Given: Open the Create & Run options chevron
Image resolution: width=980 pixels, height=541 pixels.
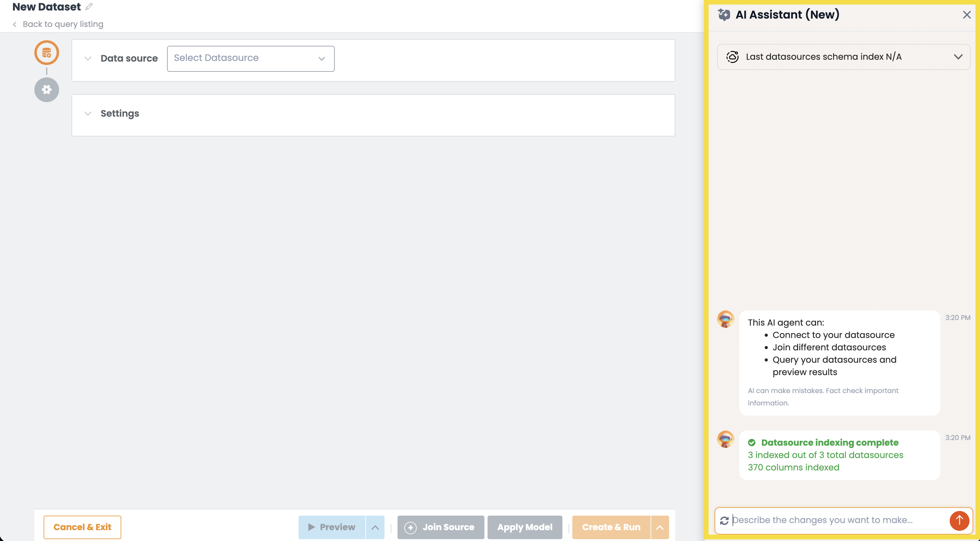Looking at the screenshot, I should (660, 527).
